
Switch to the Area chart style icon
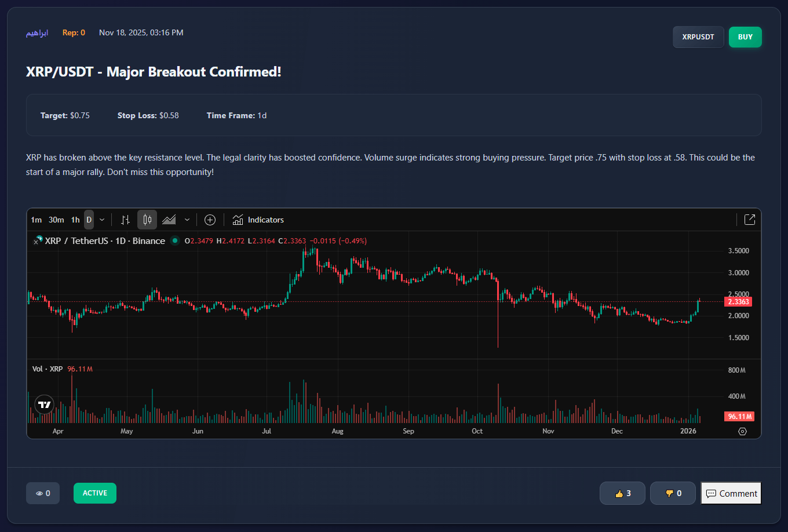pyautogui.click(x=169, y=220)
